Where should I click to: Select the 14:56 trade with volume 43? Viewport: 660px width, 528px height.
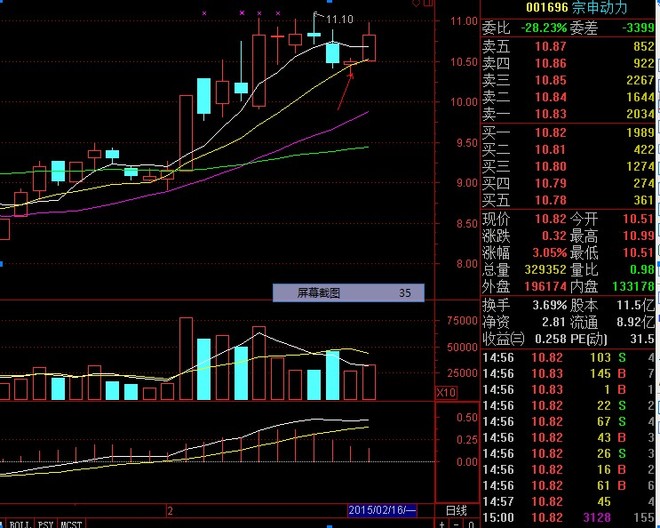[x=568, y=438]
